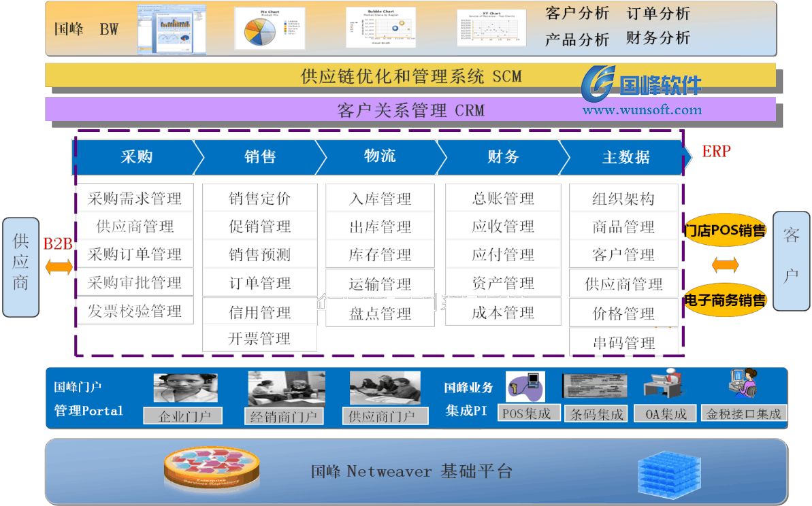Click the purple 客户关系管理 CRM bar
The image size is (812, 506).
(x=410, y=109)
